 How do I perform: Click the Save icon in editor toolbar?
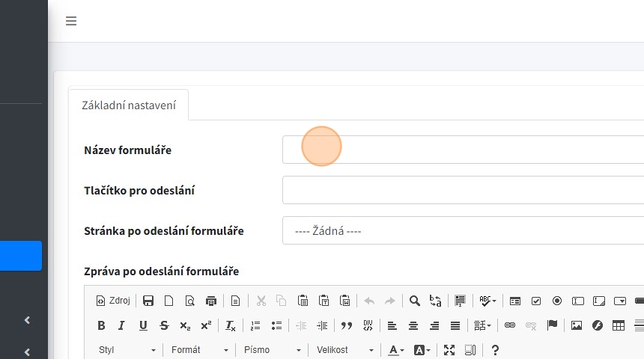148,301
